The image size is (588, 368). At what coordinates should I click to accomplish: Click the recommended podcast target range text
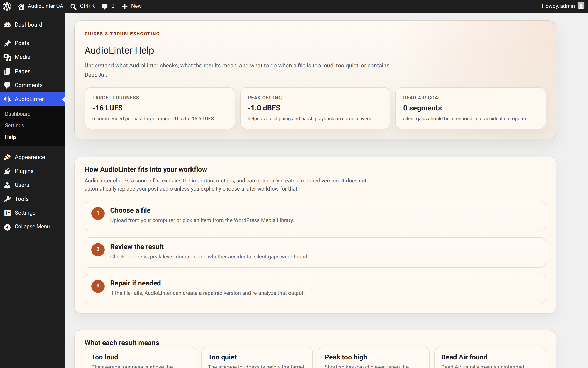(x=153, y=119)
